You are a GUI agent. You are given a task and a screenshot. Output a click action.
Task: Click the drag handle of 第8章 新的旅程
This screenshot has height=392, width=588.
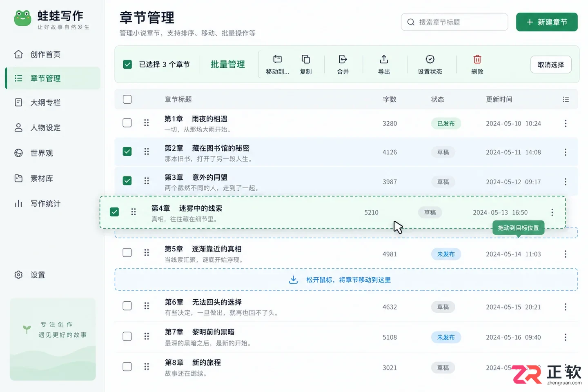(x=146, y=367)
